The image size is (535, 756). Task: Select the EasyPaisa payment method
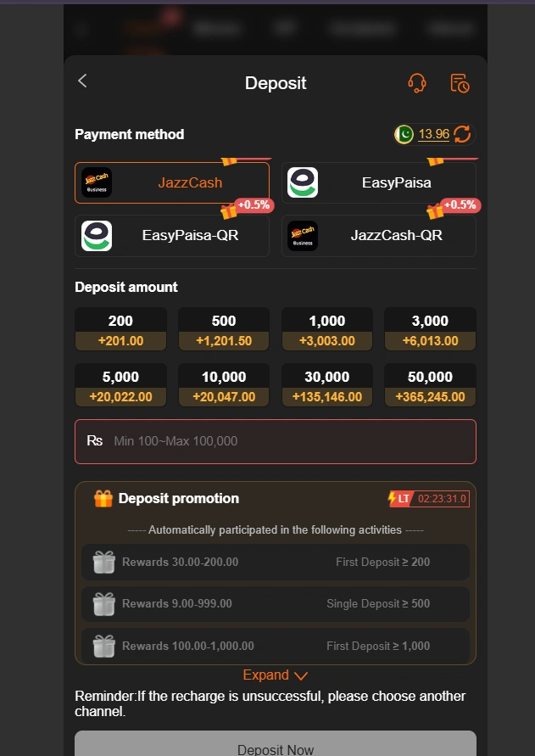coord(378,182)
